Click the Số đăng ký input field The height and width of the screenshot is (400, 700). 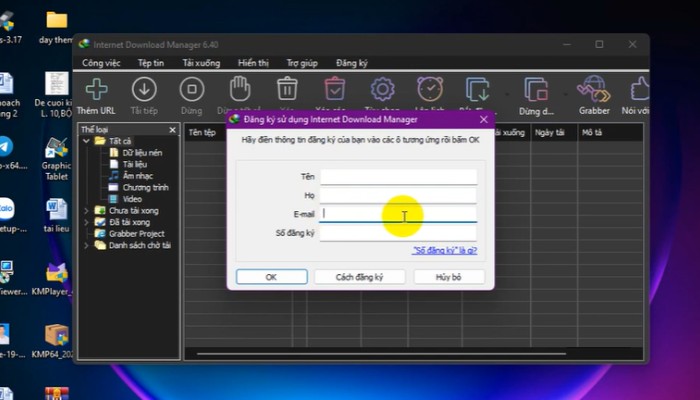(398, 233)
